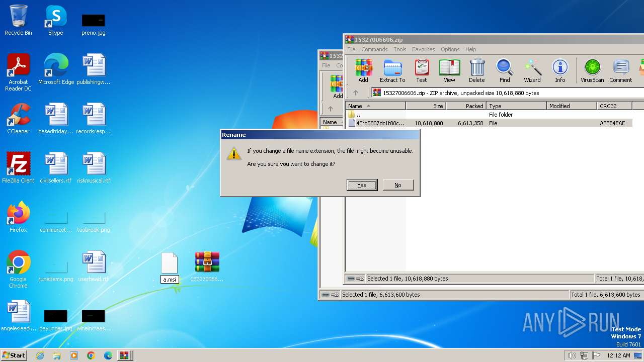
Task: Sort by the CRC32 column header
Action: tap(614, 106)
